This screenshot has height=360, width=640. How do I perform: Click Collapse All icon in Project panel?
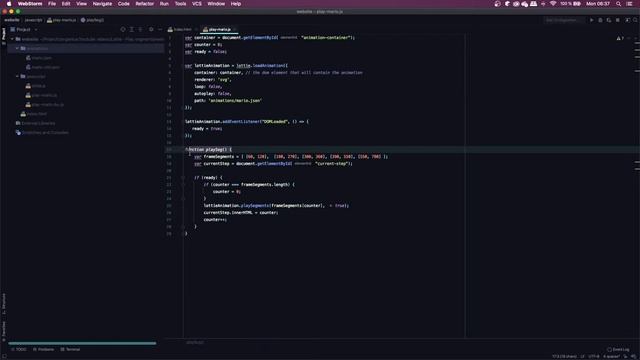click(x=140, y=29)
